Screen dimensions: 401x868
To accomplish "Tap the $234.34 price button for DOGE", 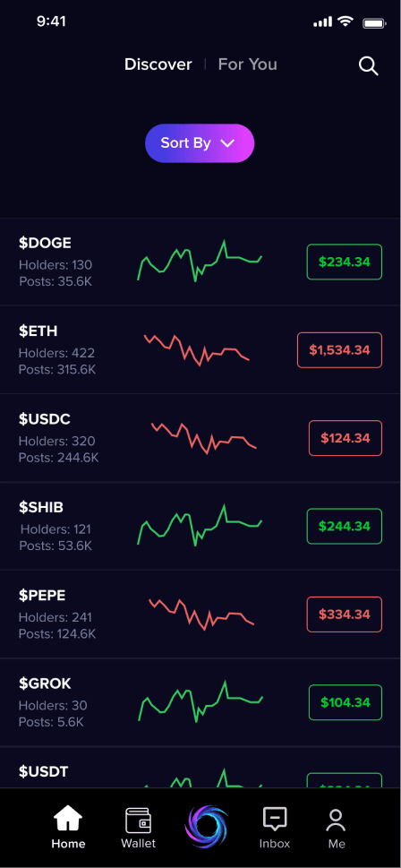I will (x=345, y=262).
